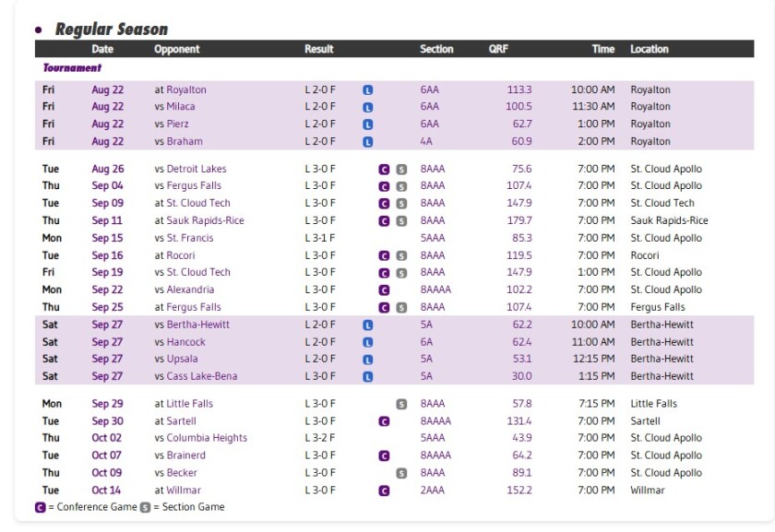Open the Bertha-Hewitt opponent link
This screenshot has height=532, width=775.
(198, 325)
